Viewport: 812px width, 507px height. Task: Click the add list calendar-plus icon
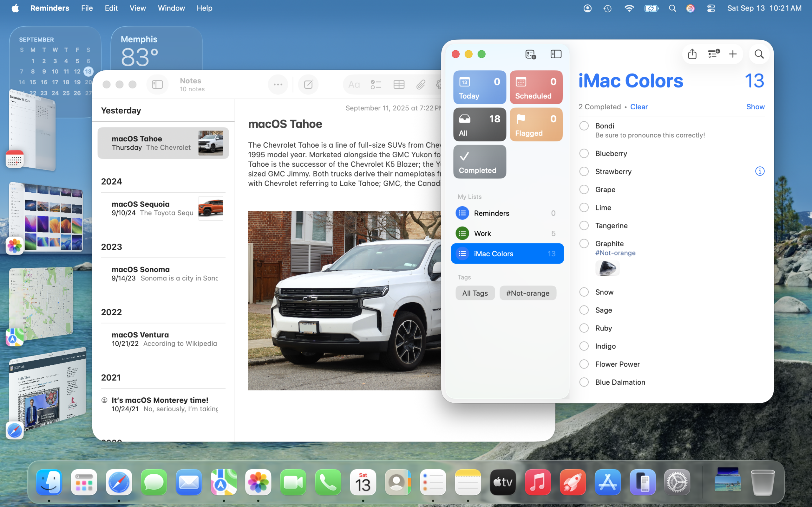click(530, 54)
